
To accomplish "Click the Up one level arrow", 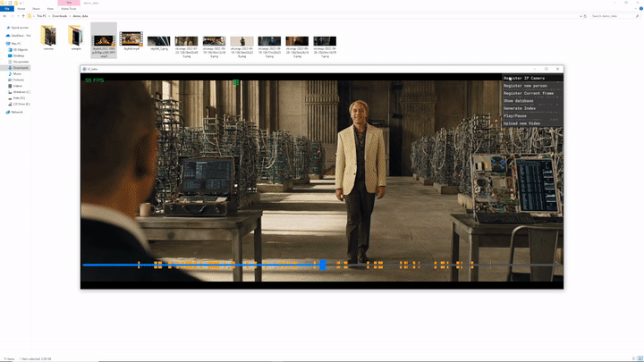I will [23, 16].
